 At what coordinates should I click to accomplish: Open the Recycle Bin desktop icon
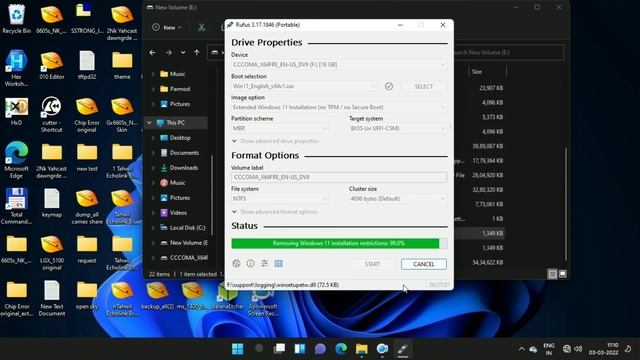[x=16, y=19]
